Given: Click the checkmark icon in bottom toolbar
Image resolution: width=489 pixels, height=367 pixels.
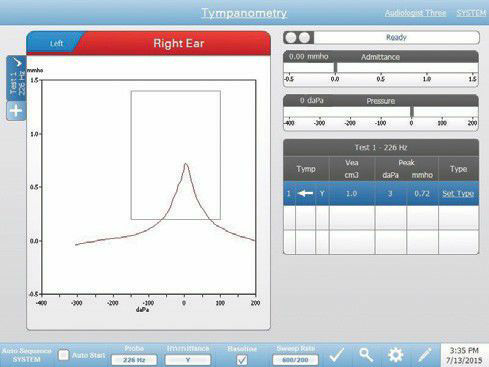Looking at the screenshot, I should (x=337, y=355).
